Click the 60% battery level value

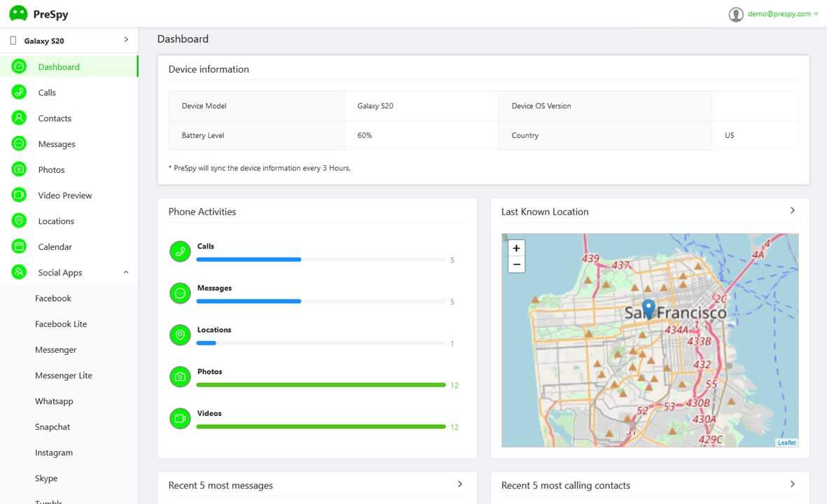364,136
